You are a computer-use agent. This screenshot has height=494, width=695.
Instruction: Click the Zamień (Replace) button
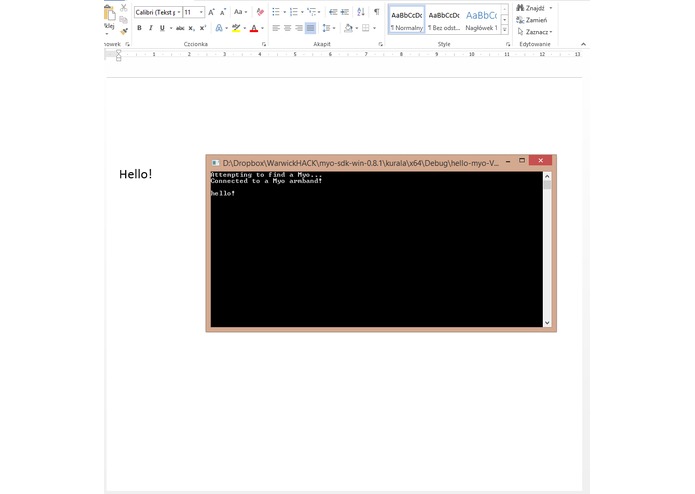(532, 20)
